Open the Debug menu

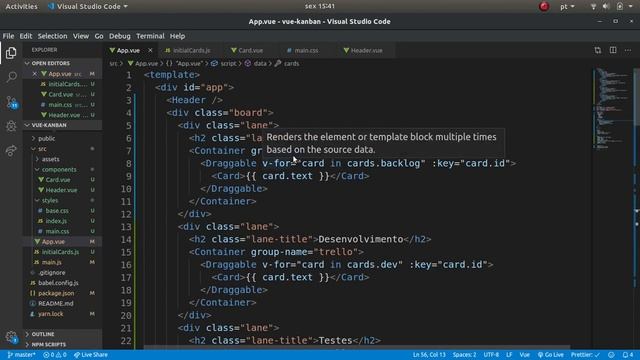coord(120,36)
